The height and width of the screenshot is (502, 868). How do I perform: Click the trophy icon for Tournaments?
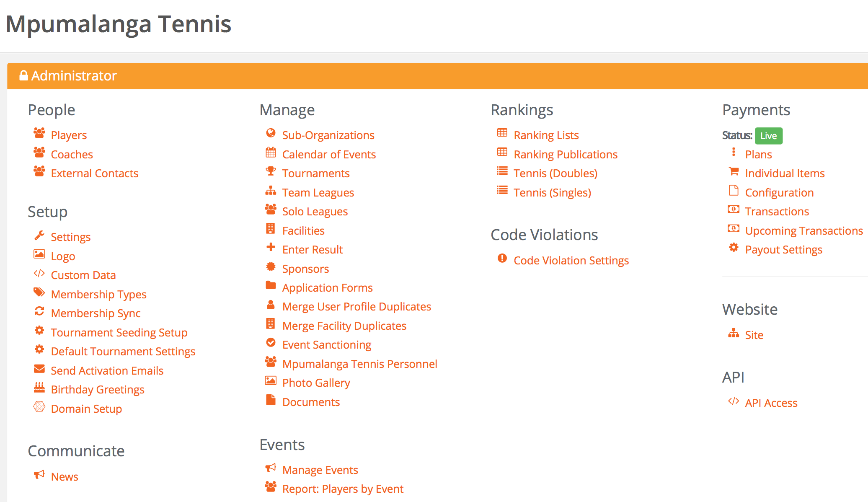click(x=271, y=171)
